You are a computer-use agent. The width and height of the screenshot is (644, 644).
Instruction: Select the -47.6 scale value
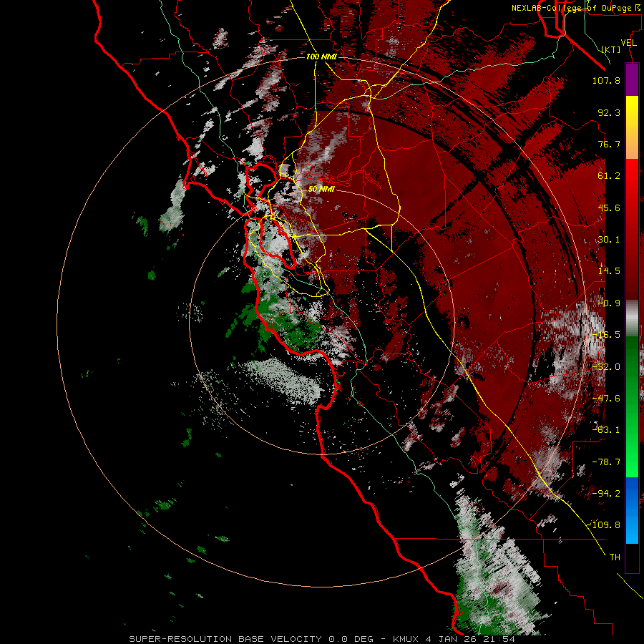pos(606,399)
